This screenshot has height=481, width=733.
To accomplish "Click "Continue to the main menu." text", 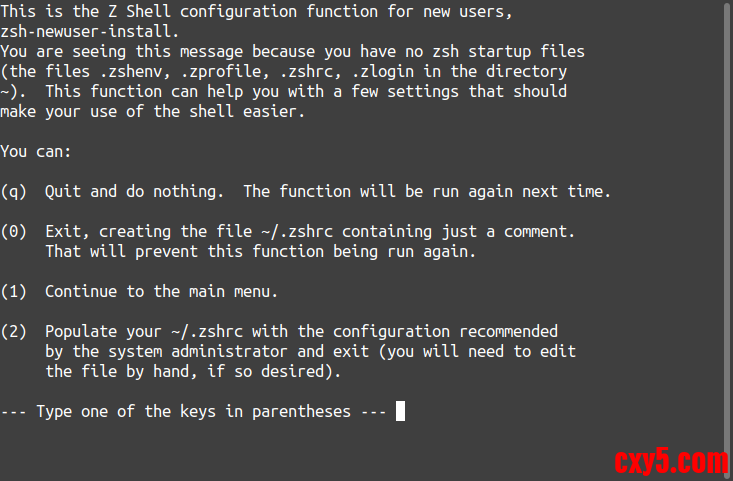I will 162,291.
